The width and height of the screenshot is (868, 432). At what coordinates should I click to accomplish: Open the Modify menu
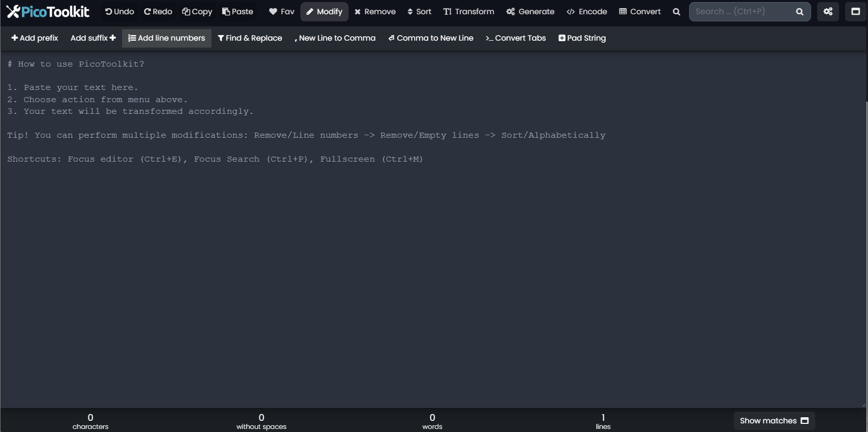[x=324, y=11]
